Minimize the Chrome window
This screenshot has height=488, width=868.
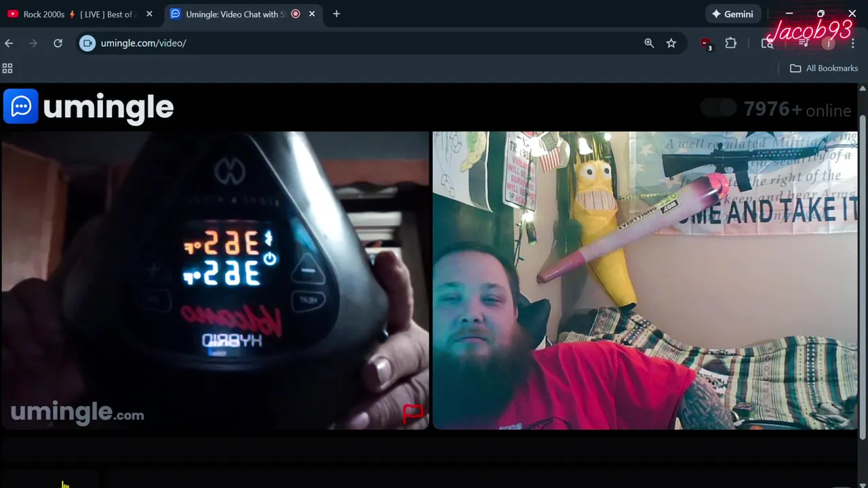click(789, 14)
